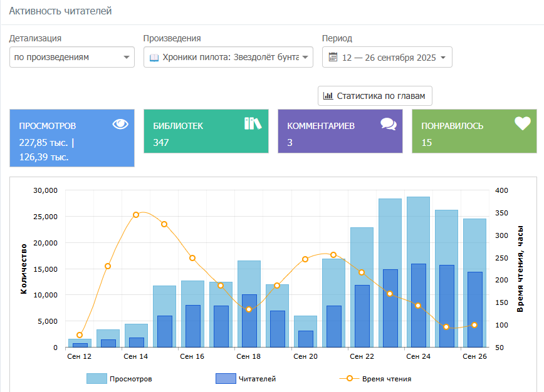
Task: Click the bar chart icon beside Статистика по главам
Action: point(328,96)
